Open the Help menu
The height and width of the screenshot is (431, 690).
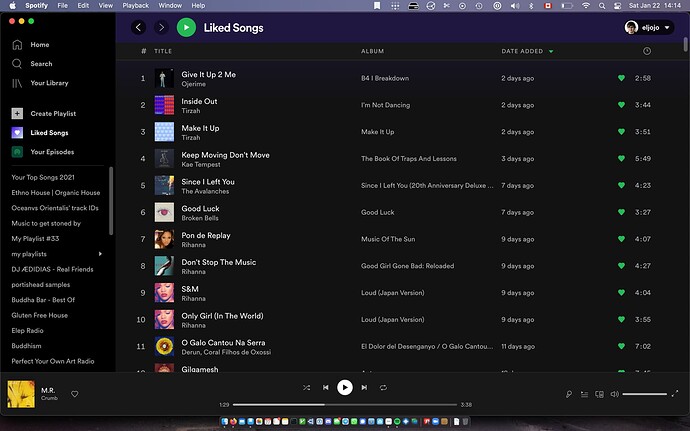pyautogui.click(x=198, y=5)
